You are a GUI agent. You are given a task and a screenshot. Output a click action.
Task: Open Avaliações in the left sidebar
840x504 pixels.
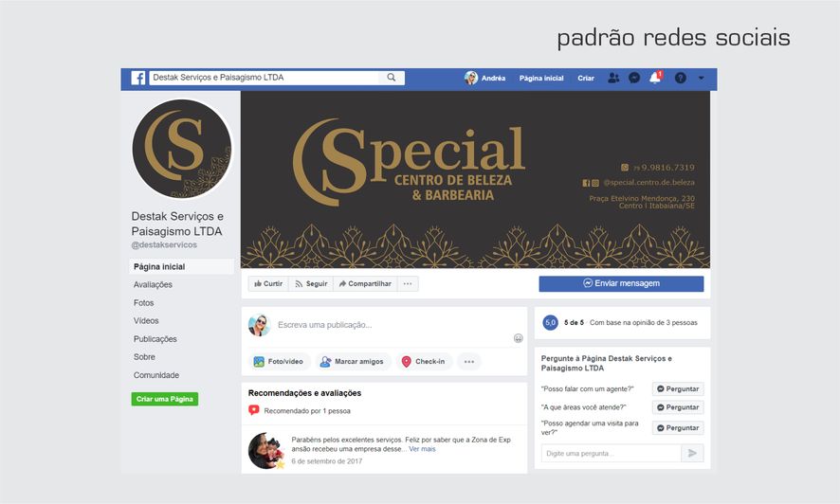(153, 284)
